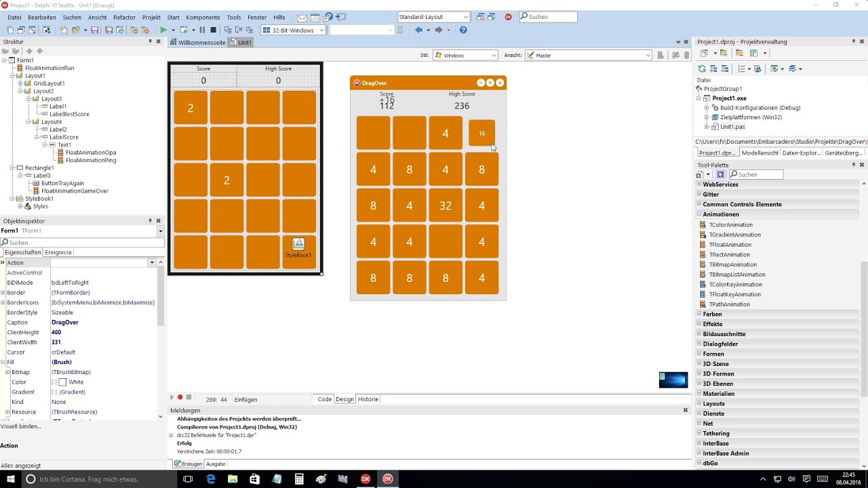Switch to the Ausgabe tab
Screen dimensions: 868x488
coord(216,464)
